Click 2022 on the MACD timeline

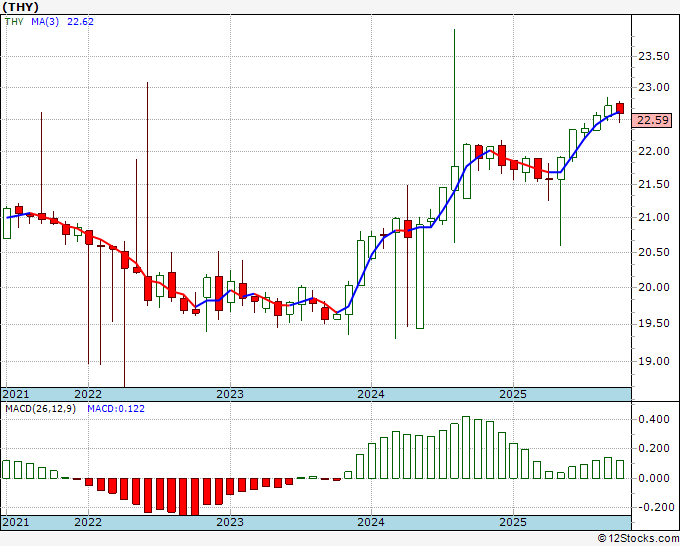tap(88, 522)
